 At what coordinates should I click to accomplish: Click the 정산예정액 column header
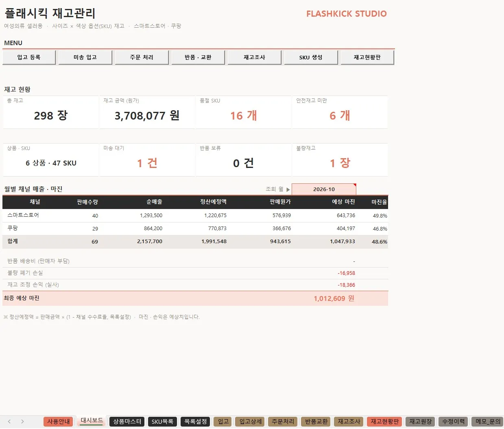click(213, 202)
